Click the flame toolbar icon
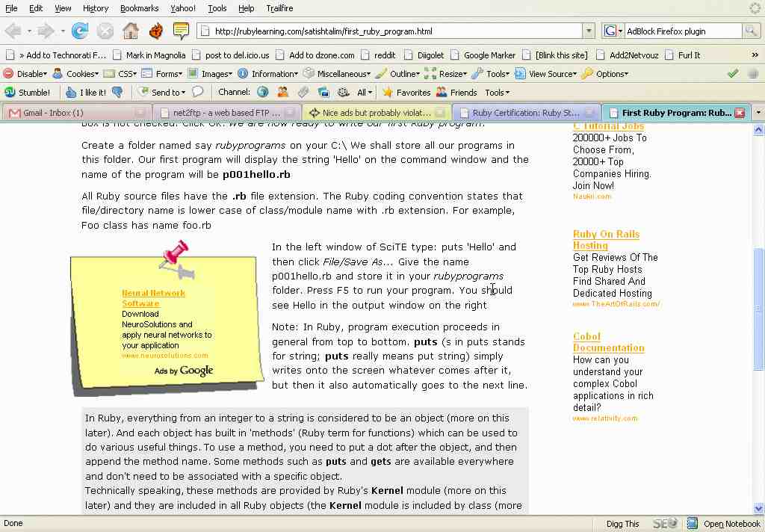 click(156, 31)
